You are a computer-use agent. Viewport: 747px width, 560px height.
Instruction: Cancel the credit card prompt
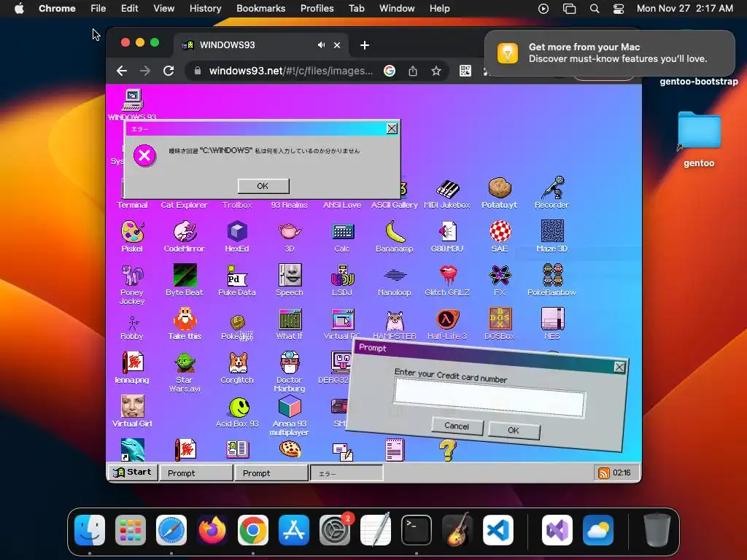457,426
